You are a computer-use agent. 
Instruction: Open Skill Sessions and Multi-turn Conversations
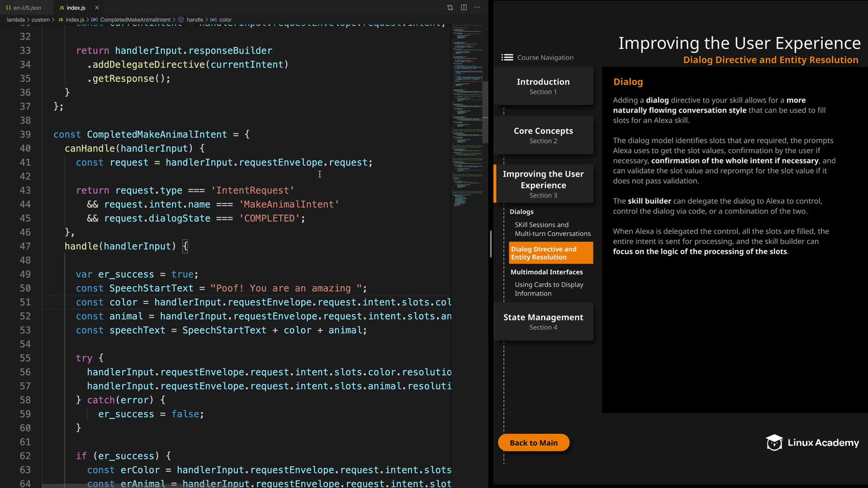point(552,229)
